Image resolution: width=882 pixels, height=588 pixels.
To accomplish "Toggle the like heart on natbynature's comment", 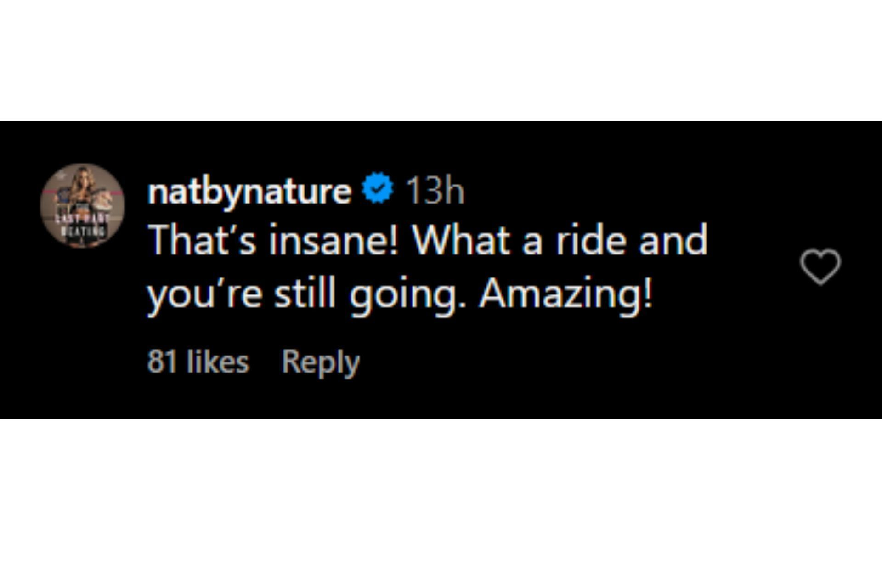I will (x=820, y=266).
